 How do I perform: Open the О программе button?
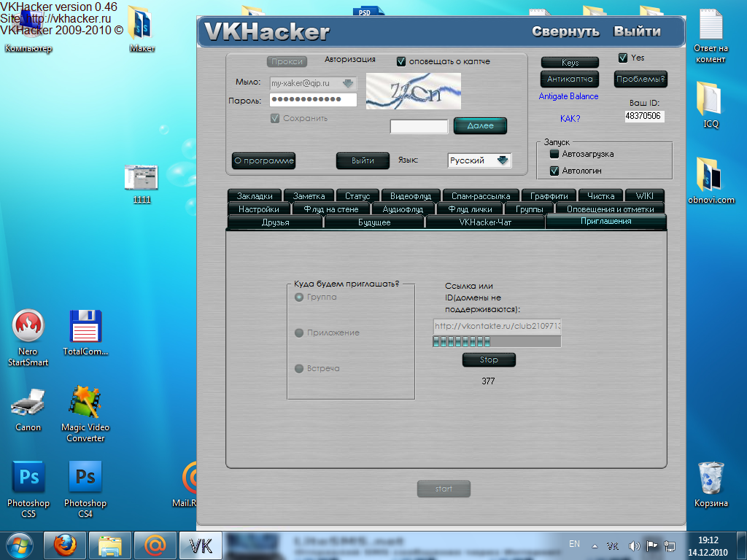coord(263,160)
